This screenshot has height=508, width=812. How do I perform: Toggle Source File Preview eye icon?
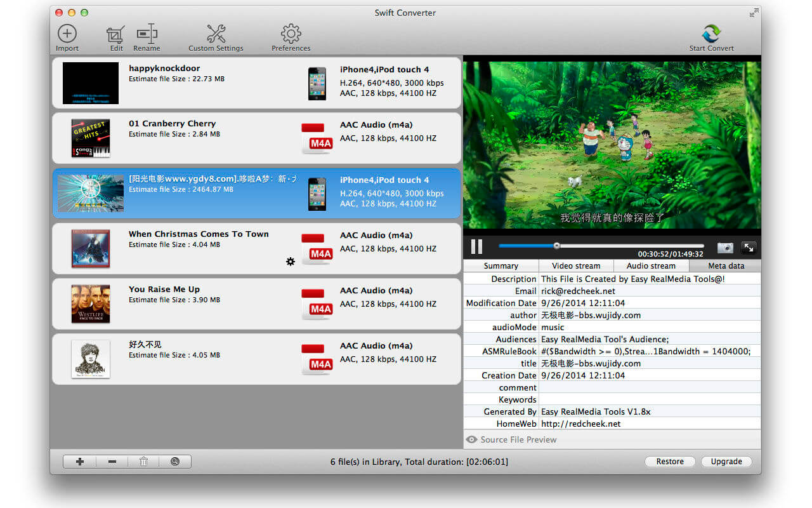pyautogui.click(x=471, y=439)
